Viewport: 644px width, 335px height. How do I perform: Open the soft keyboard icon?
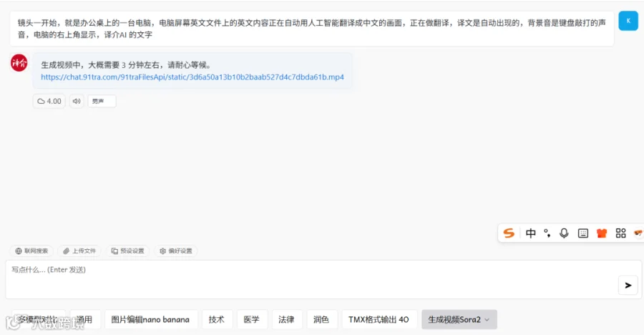582,233
